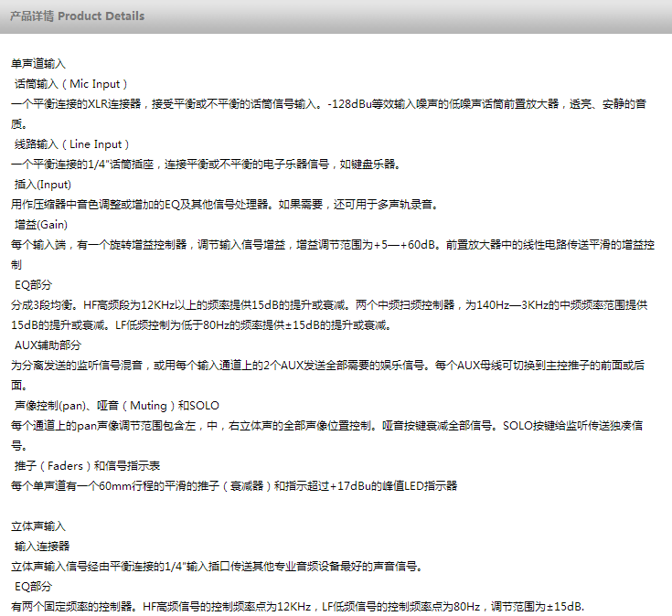Click the 增益(Gain) subheading

pyautogui.click(x=41, y=225)
